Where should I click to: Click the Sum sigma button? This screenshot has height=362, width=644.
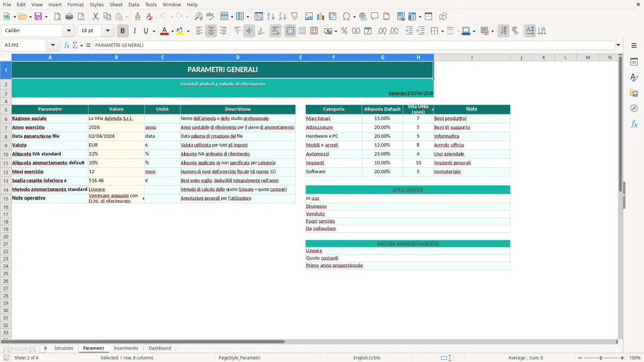tap(75, 45)
